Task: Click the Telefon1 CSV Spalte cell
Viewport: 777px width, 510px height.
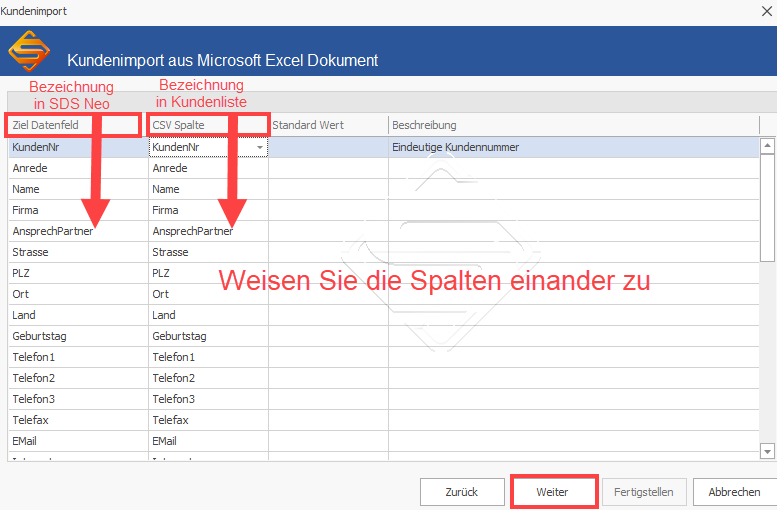Action: (x=208, y=357)
